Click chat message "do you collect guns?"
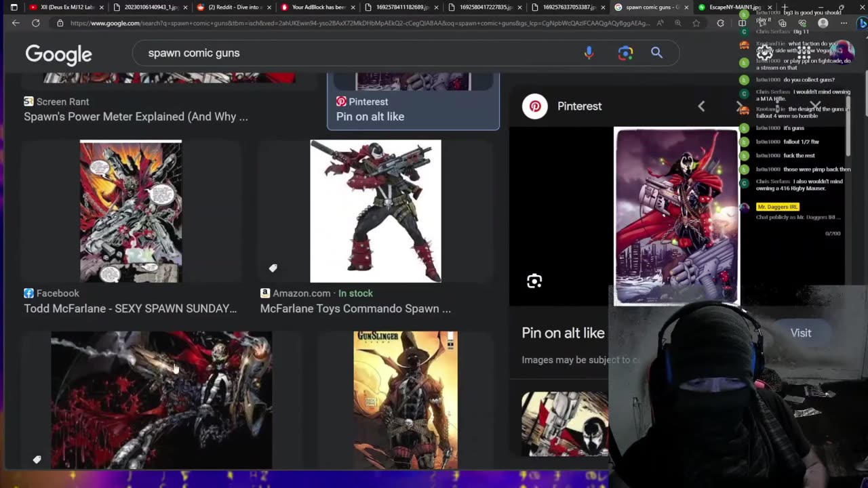868x488 pixels. click(809, 79)
